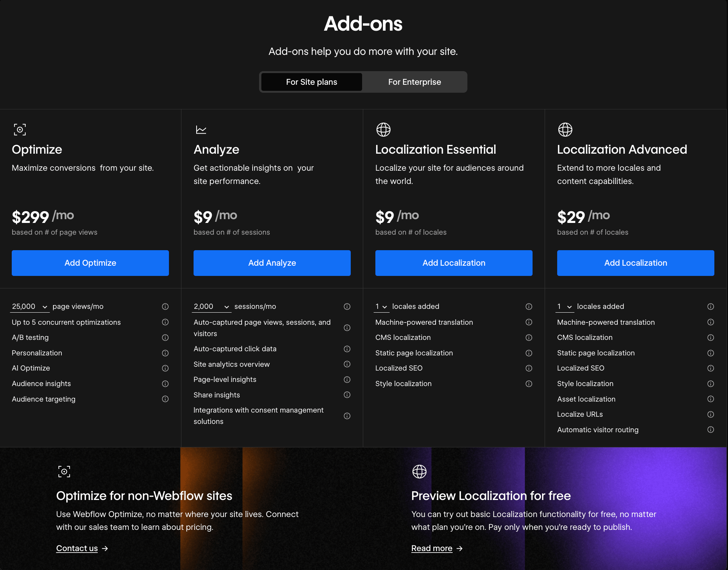Open the 2,000 sessions dropdown
728x570 pixels.
pos(211,307)
